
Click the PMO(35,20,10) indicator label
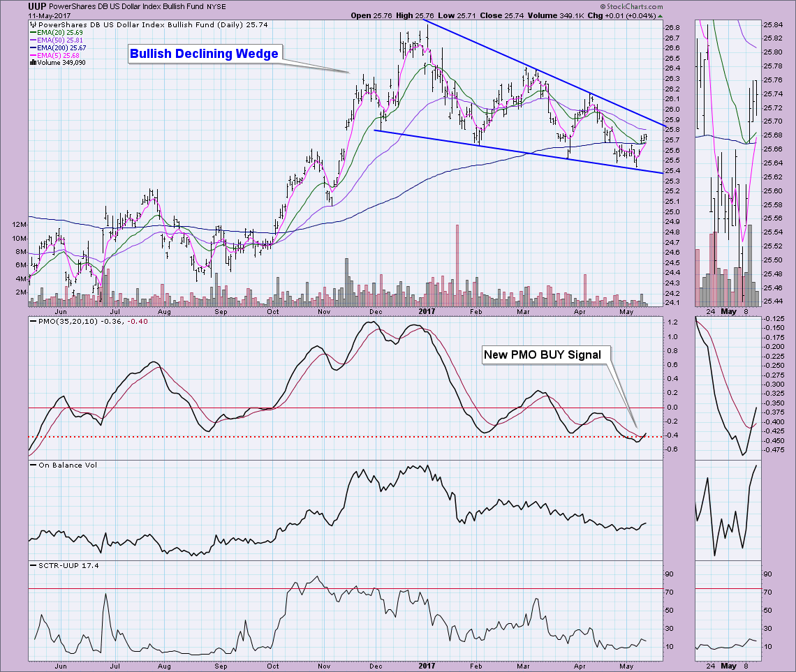89,321
